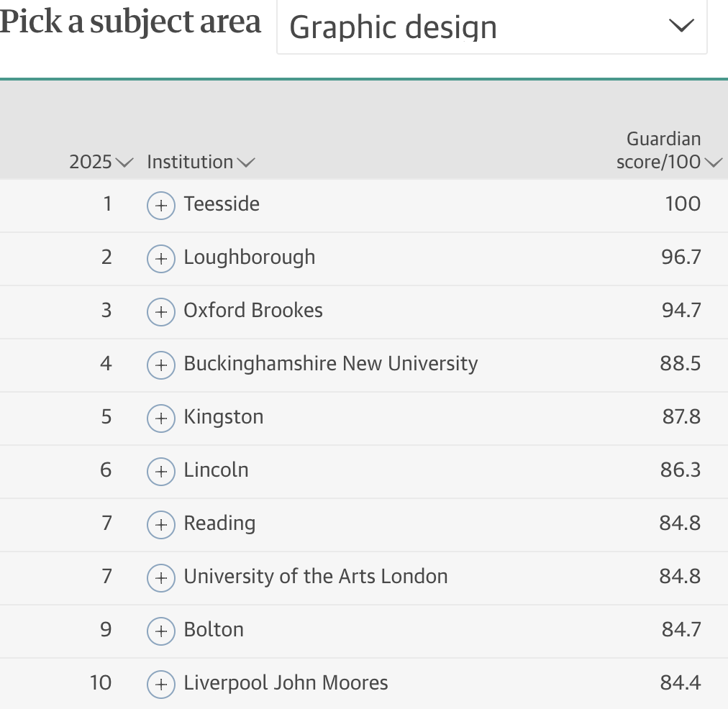Viewport: 728px width, 709px height.
Task: Sort by Guardian score/100 column
Action: point(668,150)
